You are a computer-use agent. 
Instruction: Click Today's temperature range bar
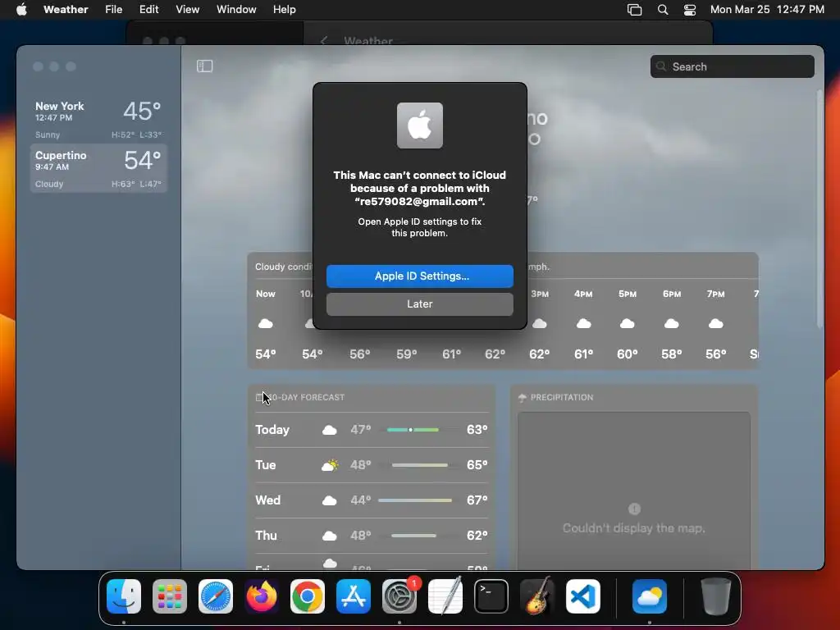[x=413, y=430]
